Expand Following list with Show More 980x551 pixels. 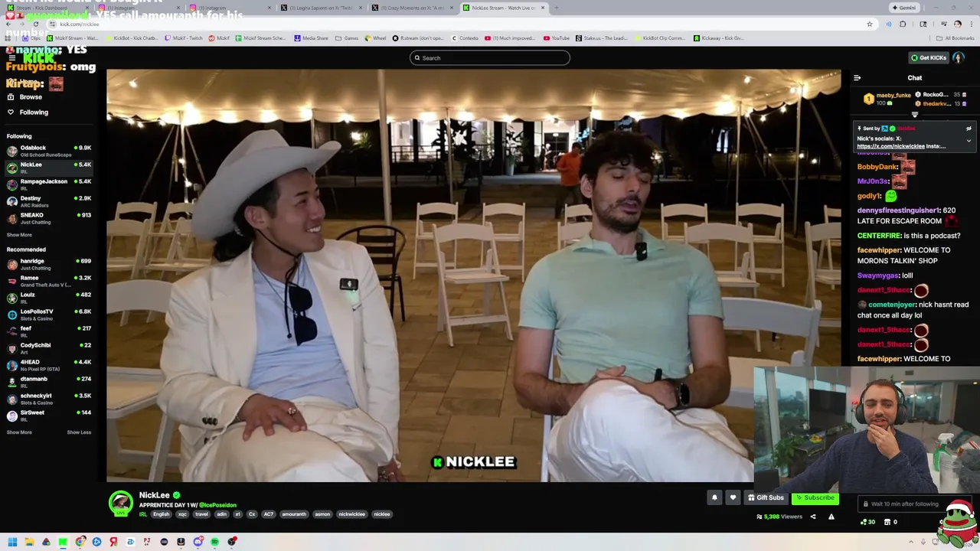19,235
